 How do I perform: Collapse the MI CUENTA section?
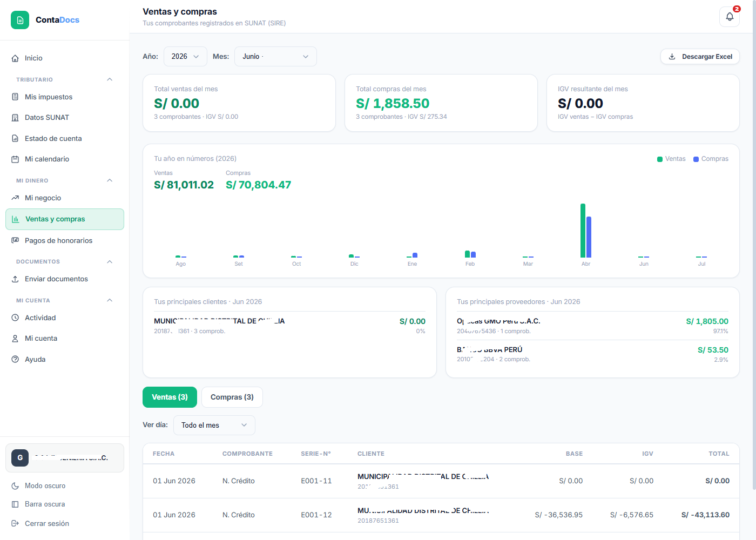click(110, 300)
